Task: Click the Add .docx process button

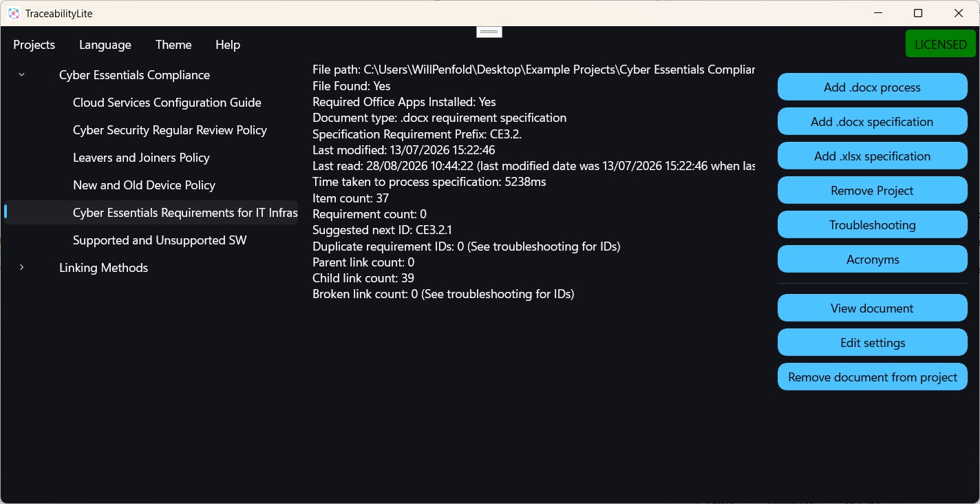Action: click(872, 87)
